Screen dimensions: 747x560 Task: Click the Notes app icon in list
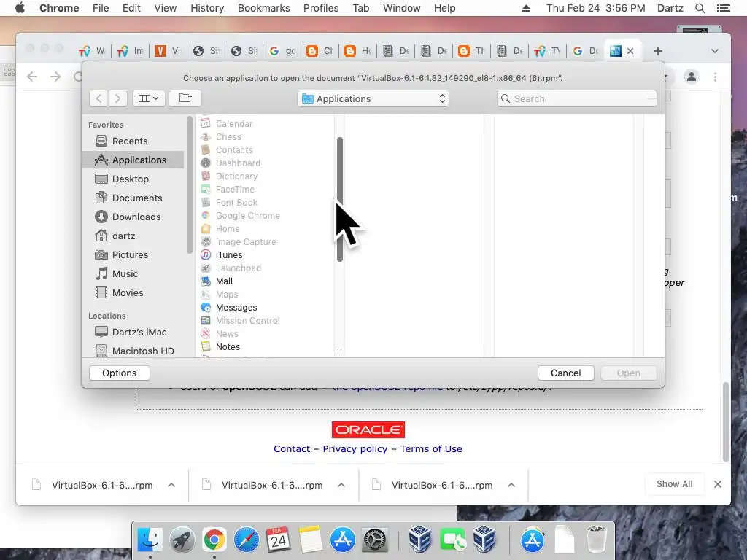click(205, 346)
